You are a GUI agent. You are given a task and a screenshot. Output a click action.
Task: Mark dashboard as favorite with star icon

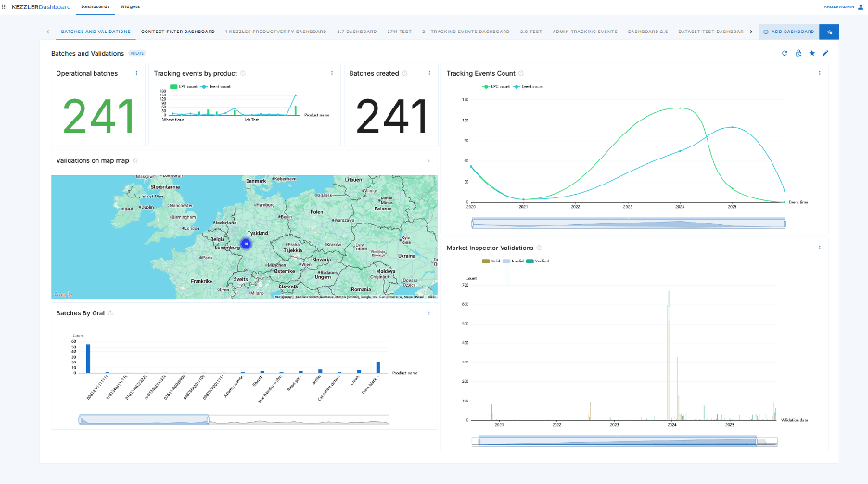(x=811, y=54)
